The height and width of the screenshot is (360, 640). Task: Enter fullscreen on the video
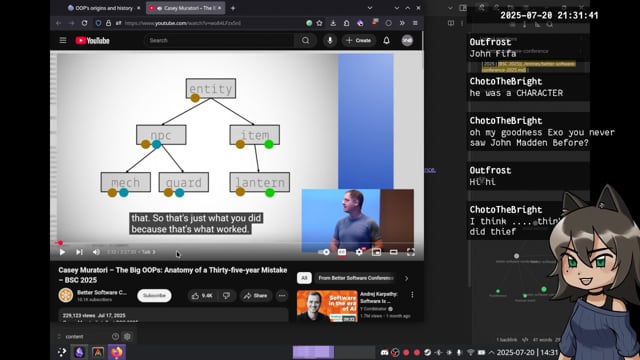411,252
